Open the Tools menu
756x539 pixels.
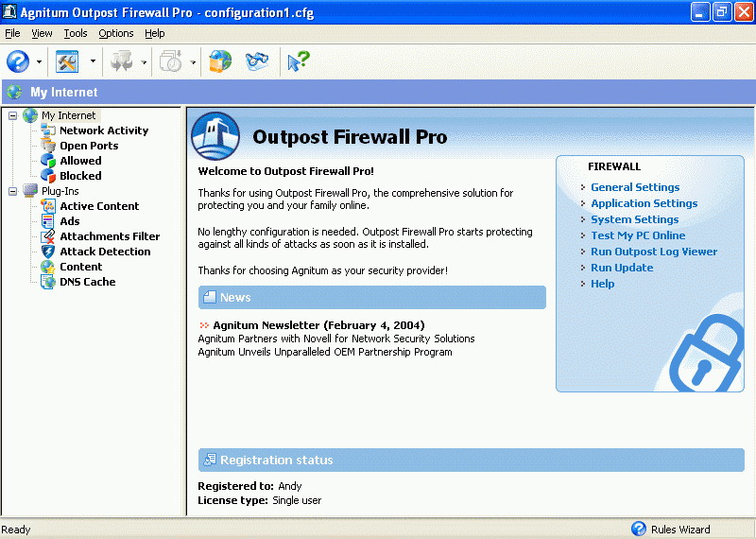(76, 33)
